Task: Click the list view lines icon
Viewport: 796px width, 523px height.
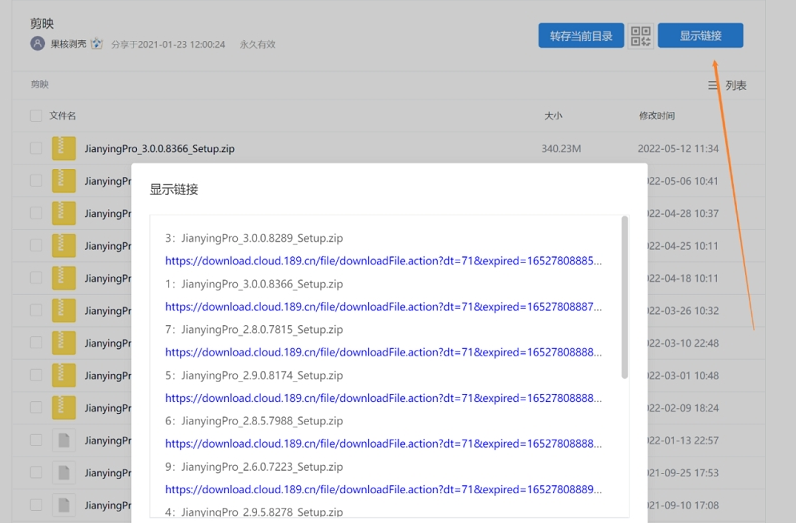Action: [713, 85]
